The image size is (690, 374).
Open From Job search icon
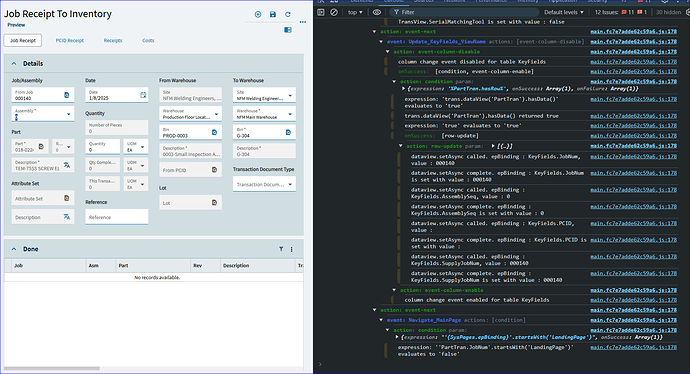tap(67, 95)
